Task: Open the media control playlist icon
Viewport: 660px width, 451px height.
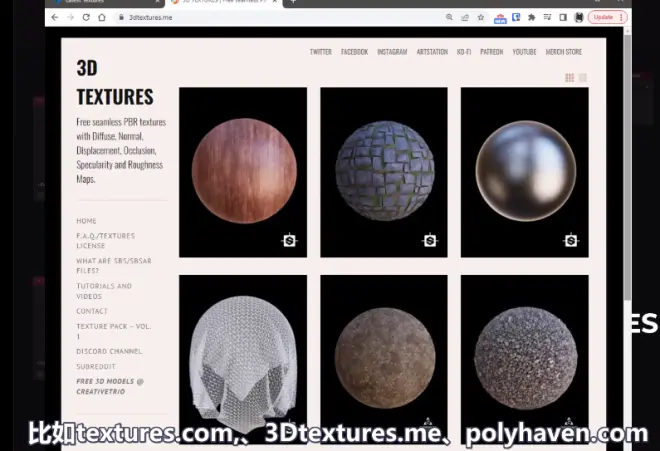Action: pyautogui.click(x=547, y=17)
